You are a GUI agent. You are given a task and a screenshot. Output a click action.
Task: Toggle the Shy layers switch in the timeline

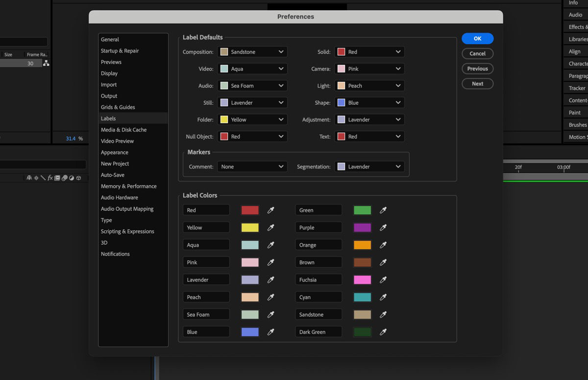coord(29,178)
